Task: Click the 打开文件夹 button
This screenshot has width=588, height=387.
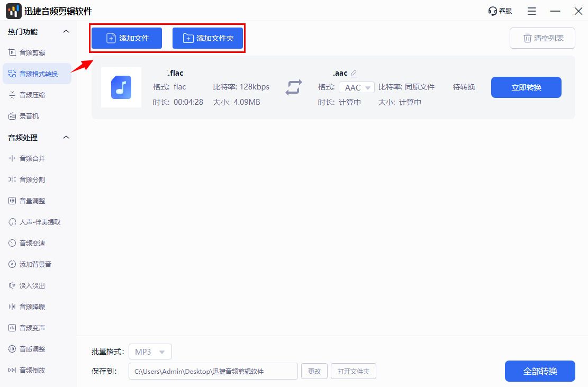Action: [x=353, y=371]
